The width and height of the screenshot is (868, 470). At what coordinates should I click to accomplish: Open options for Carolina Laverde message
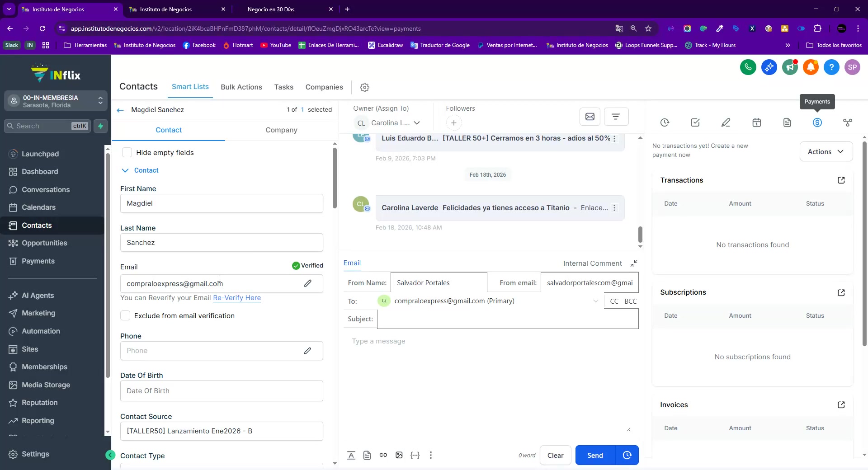click(x=614, y=208)
